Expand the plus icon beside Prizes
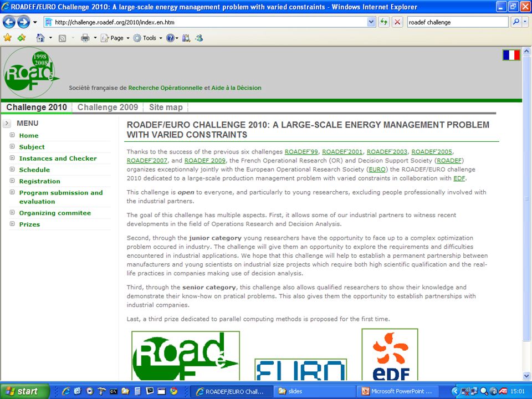Image resolution: width=532 pixels, height=399 pixels. pyautogui.click(x=12, y=224)
